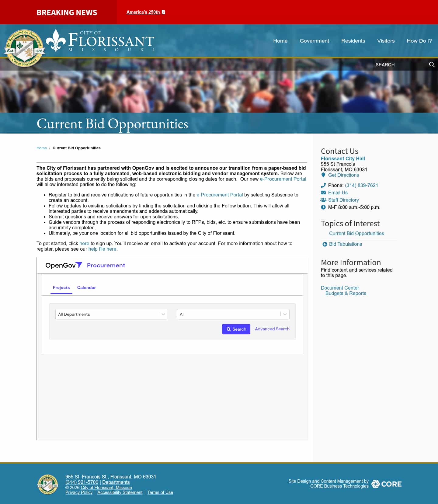Click the Procurement title in widget header

point(106,265)
